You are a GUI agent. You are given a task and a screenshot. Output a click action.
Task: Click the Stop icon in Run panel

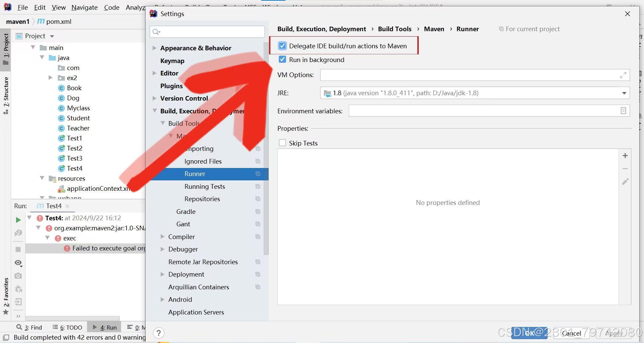click(18, 249)
